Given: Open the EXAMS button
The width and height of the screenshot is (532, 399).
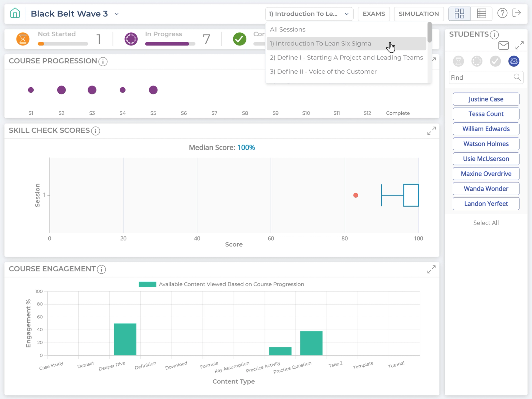Looking at the screenshot, I should click(x=374, y=14).
